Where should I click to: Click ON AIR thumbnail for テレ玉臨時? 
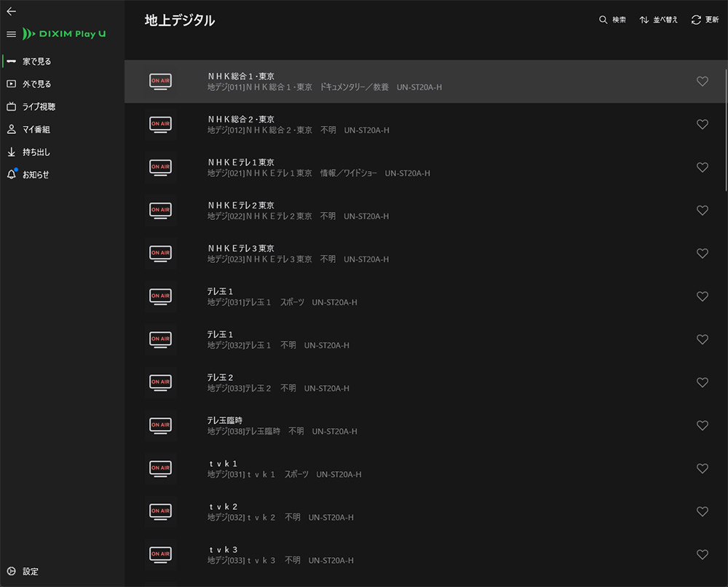[x=160, y=425]
